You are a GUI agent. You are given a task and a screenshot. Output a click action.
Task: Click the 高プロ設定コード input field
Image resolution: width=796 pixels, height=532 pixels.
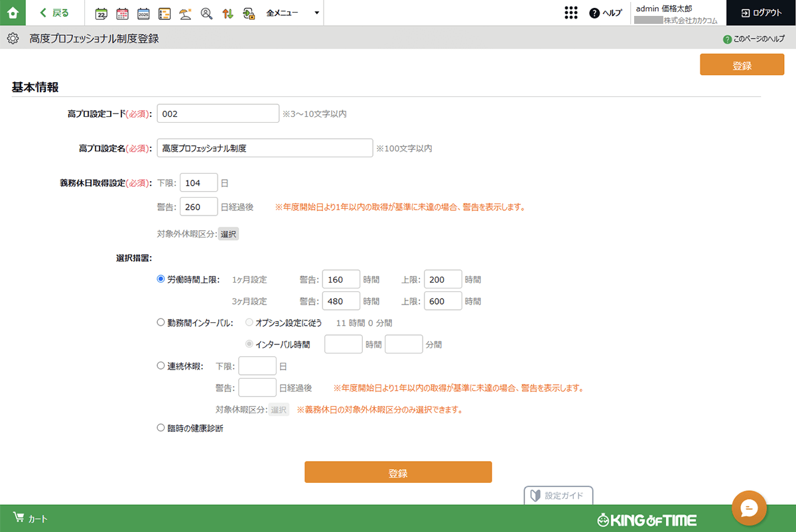coord(218,113)
